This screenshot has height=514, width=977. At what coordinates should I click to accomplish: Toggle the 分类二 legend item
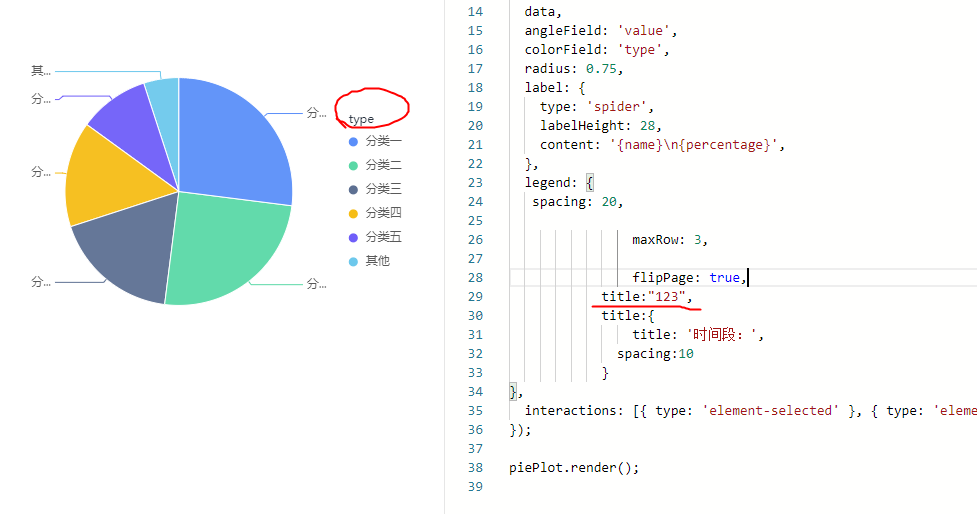(376, 165)
